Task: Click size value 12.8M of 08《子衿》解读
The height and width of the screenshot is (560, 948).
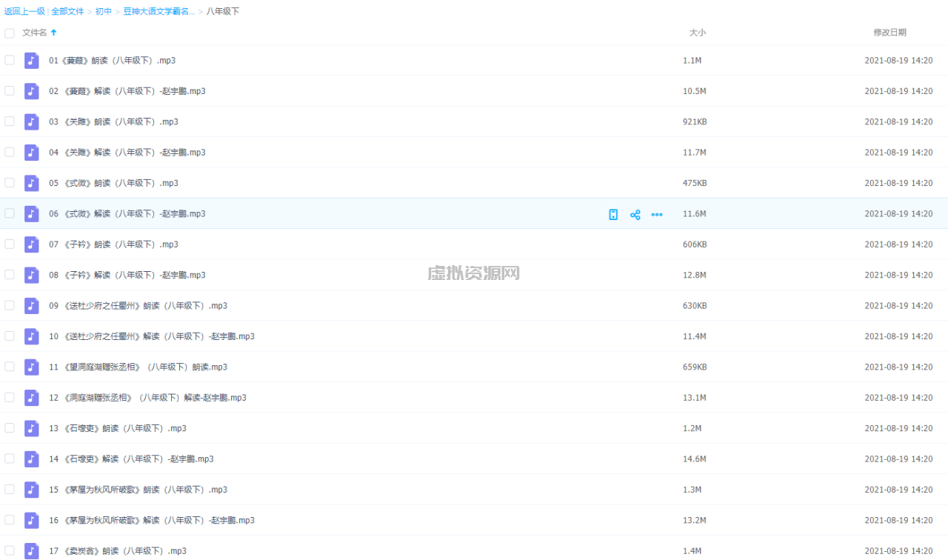Action: pyautogui.click(x=695, y=275)
